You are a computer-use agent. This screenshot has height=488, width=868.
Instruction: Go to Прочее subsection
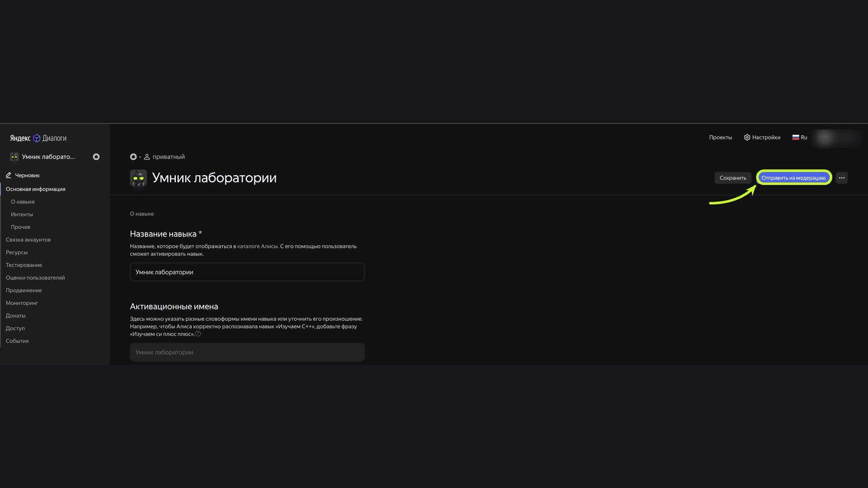21,227
